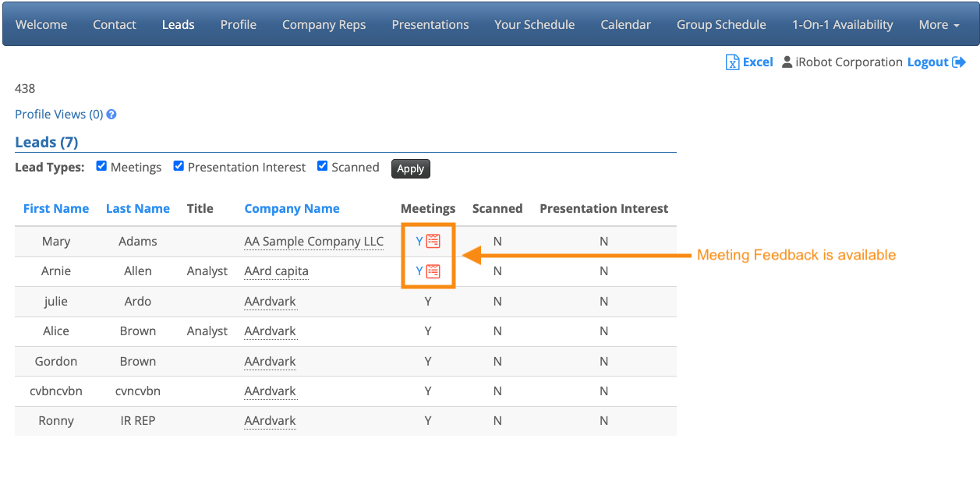This screenshot has height=481, width=980.
Task: Disable the Scanned lead type checkbox
Action: pos(323,166)
